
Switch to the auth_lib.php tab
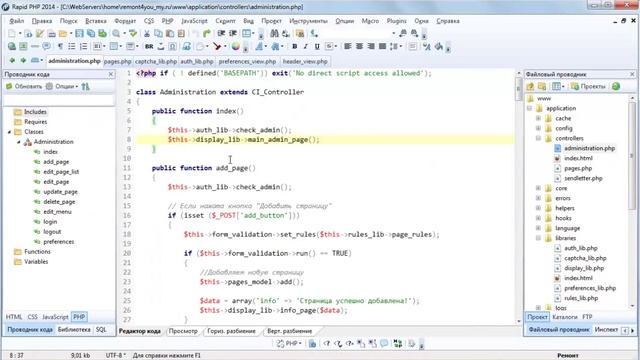tap(197, 62)
